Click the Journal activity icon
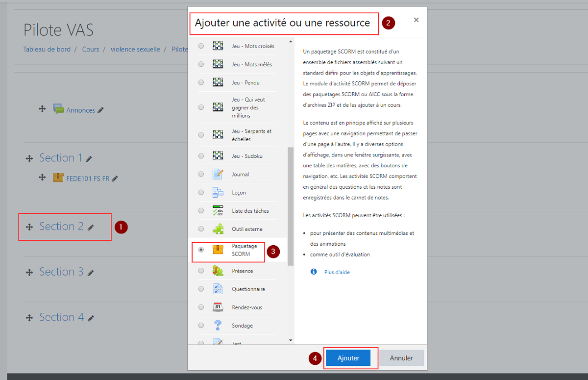This screenshot has width=588, height=380. (218, 174)
